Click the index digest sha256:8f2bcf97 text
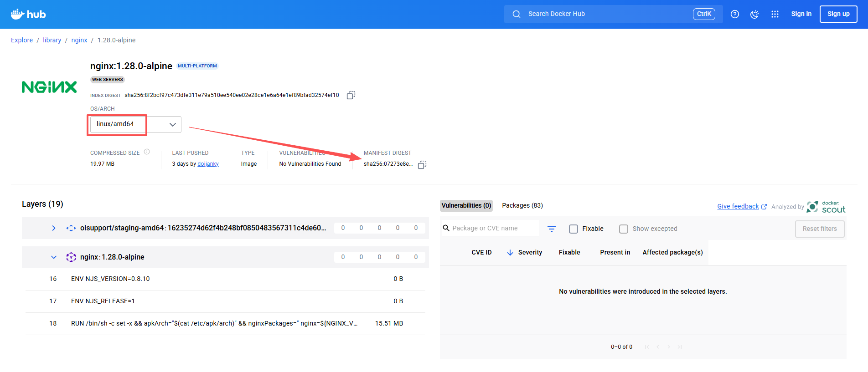Screen dimensions: 868x372 232,96
